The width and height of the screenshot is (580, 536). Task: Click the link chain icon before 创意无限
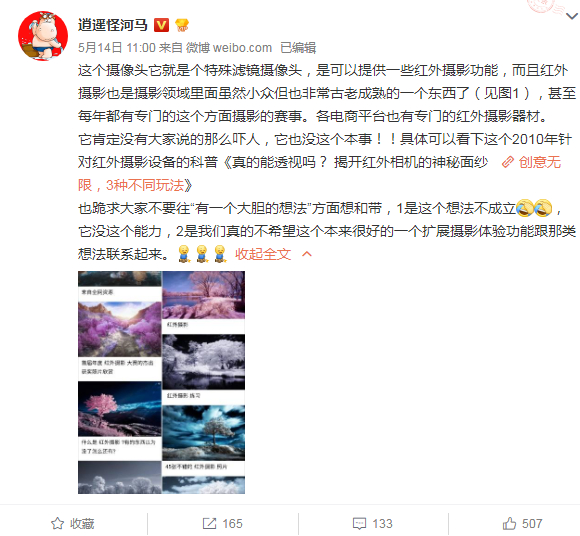[x=508, y=162]
